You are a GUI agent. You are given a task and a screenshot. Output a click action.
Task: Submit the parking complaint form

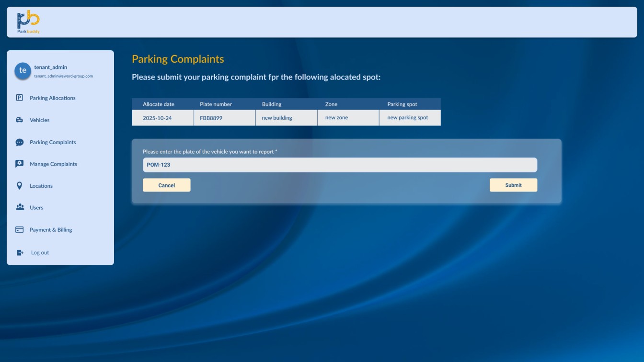click(513, 185)
